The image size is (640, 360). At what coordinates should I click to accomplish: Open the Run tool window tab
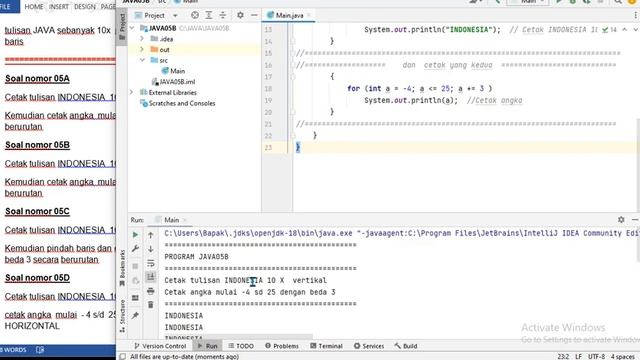[208, 346]
